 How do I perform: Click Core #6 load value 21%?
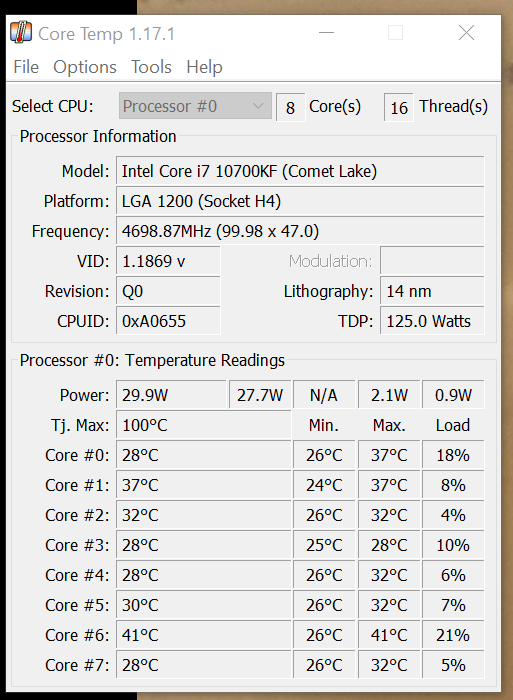(x=453, y=634)
